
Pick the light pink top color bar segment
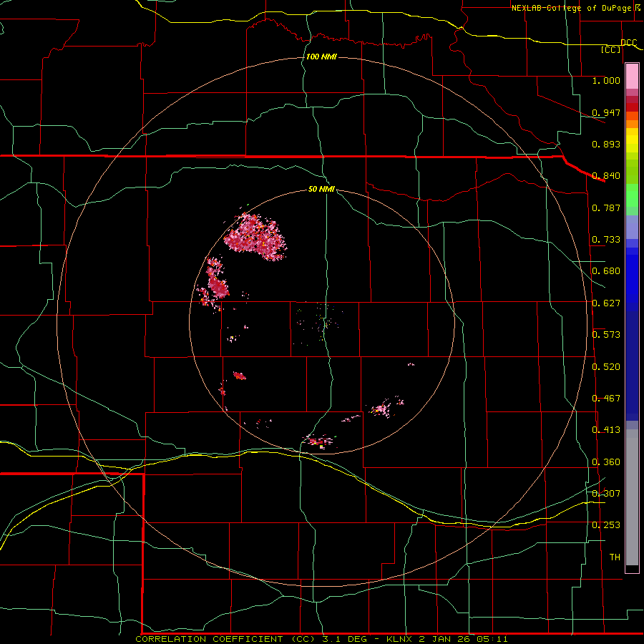(632, 77)
